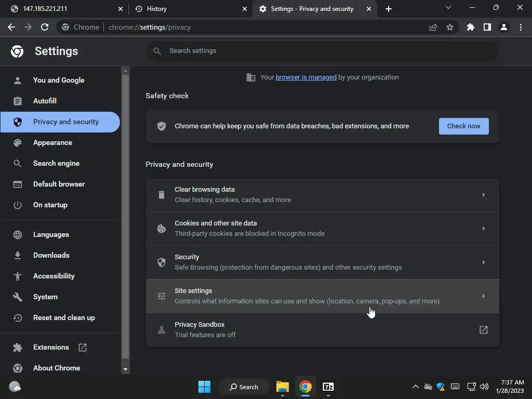The height and width of the screenshot is (399, 532).
Task: Open the browser is managed link
Action: pos(305,77)
